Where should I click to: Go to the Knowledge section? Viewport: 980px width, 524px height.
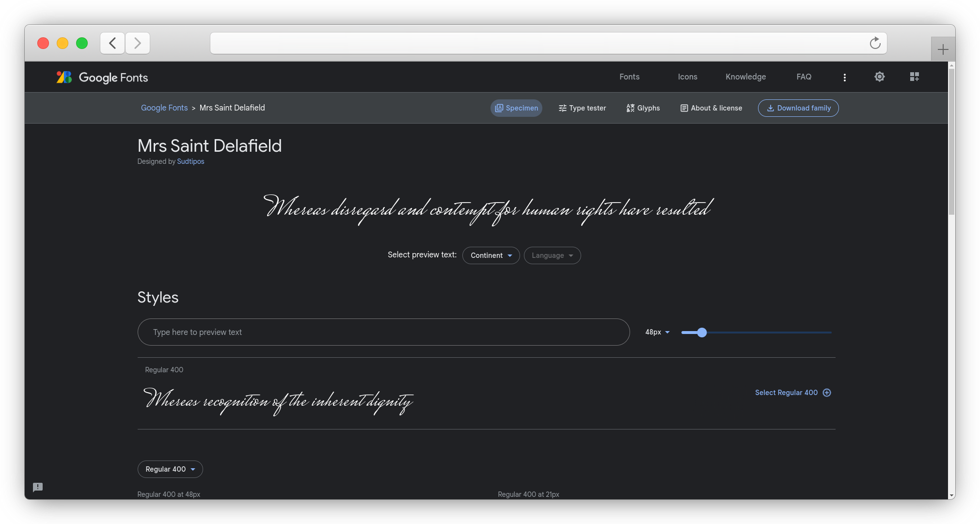[745, 77]
